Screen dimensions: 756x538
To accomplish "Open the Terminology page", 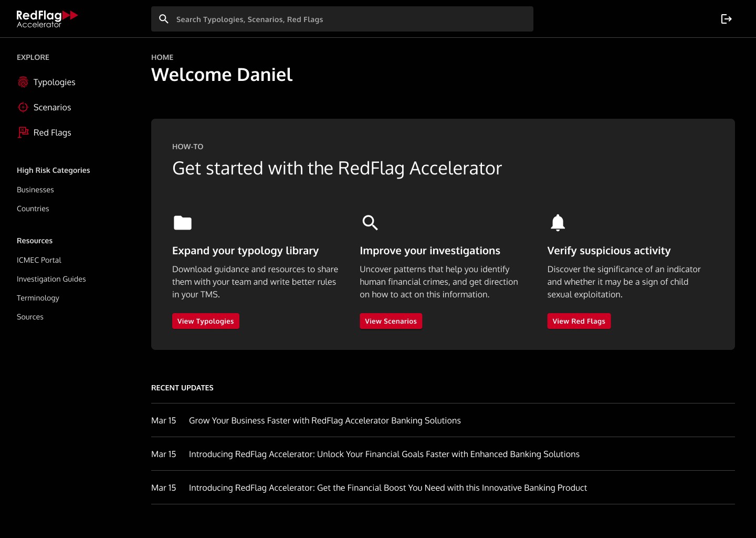I will 38,298.
